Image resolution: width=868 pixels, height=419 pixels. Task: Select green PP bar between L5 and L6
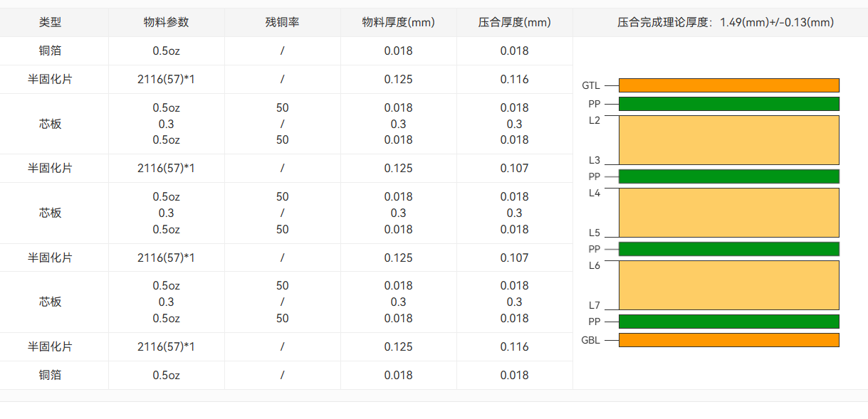coord(728,249)
